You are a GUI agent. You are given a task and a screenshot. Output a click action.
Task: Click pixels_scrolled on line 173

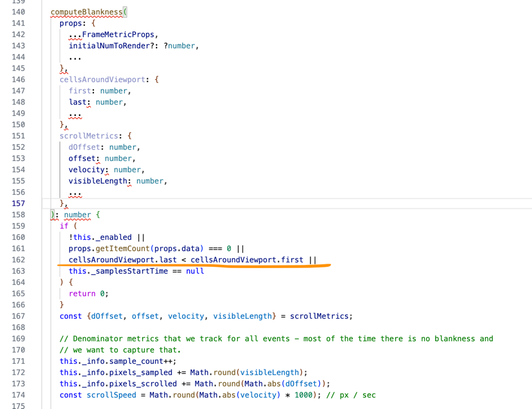[143, 383]
